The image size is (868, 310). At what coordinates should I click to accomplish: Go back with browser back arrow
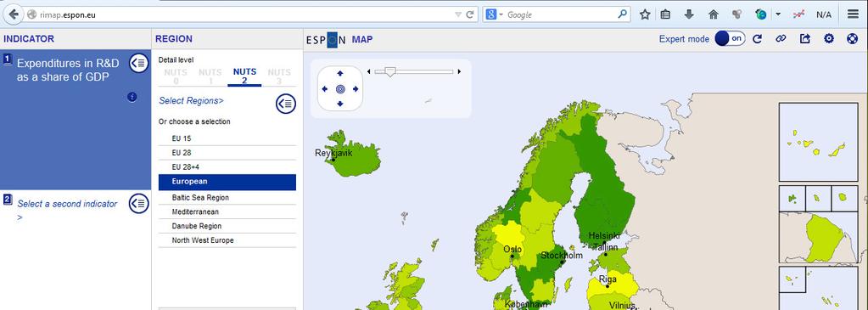tap(14, 14)
